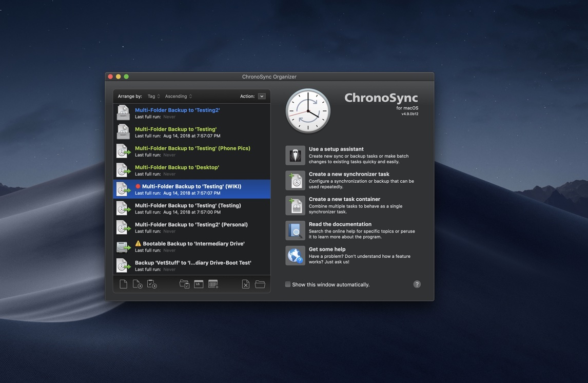This screenshot has width=588, height=383.
Task: Open help with the question mark button
Action: [417, 284]
